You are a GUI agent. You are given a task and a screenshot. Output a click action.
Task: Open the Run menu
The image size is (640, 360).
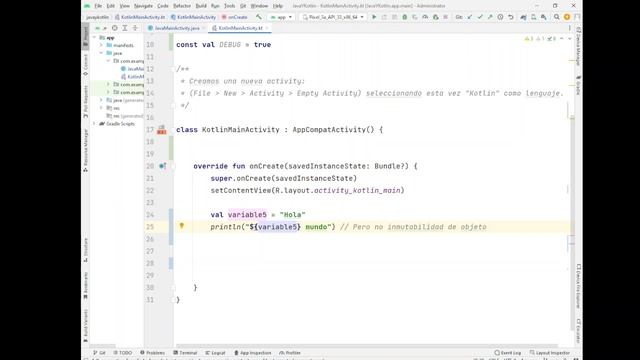click(215, 6)
